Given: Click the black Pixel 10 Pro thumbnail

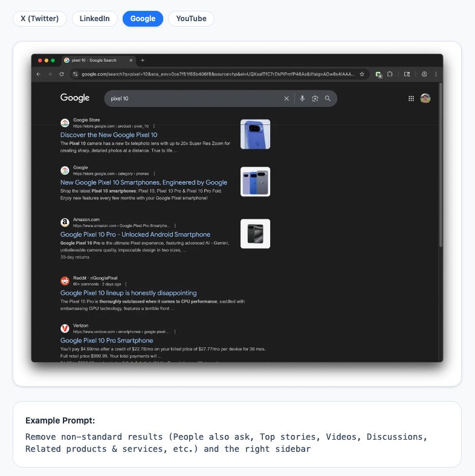Looking at the screenshot, I should point(255,234).
